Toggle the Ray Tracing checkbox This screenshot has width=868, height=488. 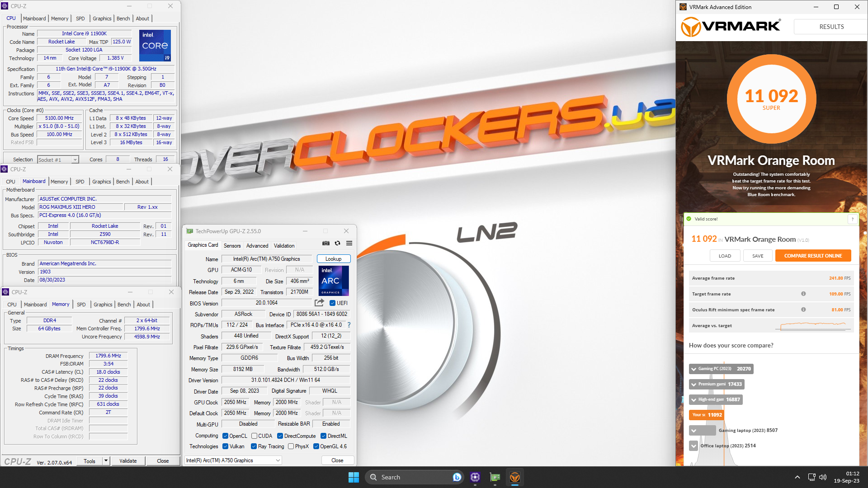(x=254, y=446)
